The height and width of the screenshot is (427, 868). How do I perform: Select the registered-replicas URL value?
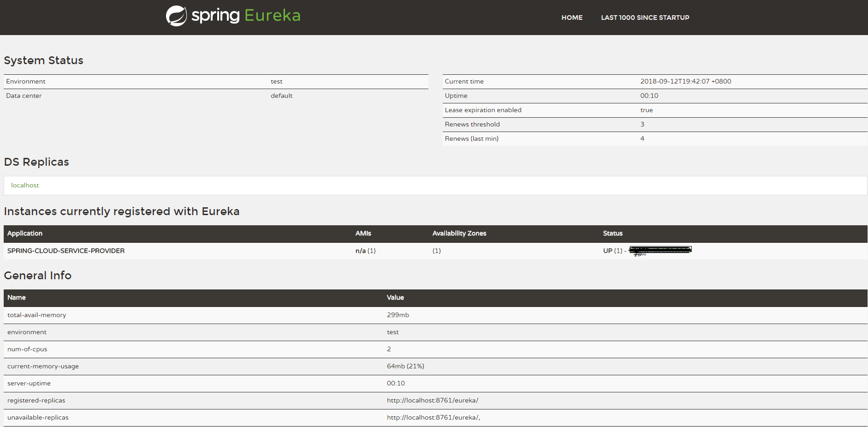pyautogui.click(x=432, y=400)
